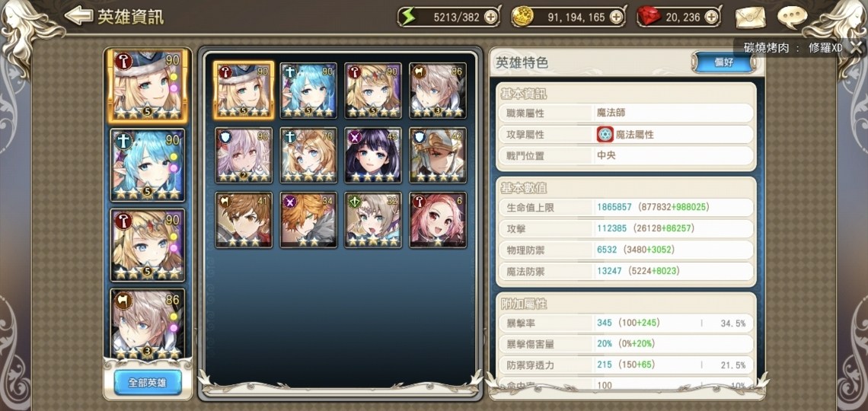The height and width of the screenshot is (411, 868).
Task: Open the chat speech bubble icon
Action: pyautogui.click(x=792, y=18)
